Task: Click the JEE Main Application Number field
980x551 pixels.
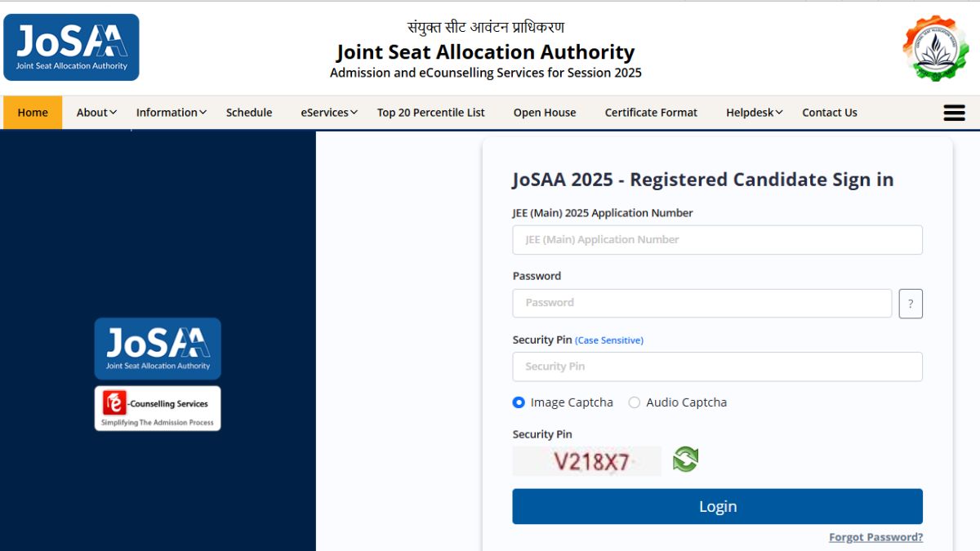Action: coord(717,239)
